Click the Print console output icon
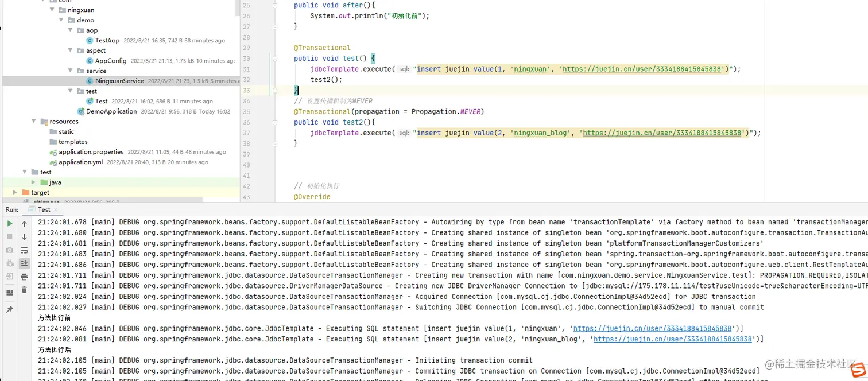This screenshot has height=381, width=868. coord(24,277)
